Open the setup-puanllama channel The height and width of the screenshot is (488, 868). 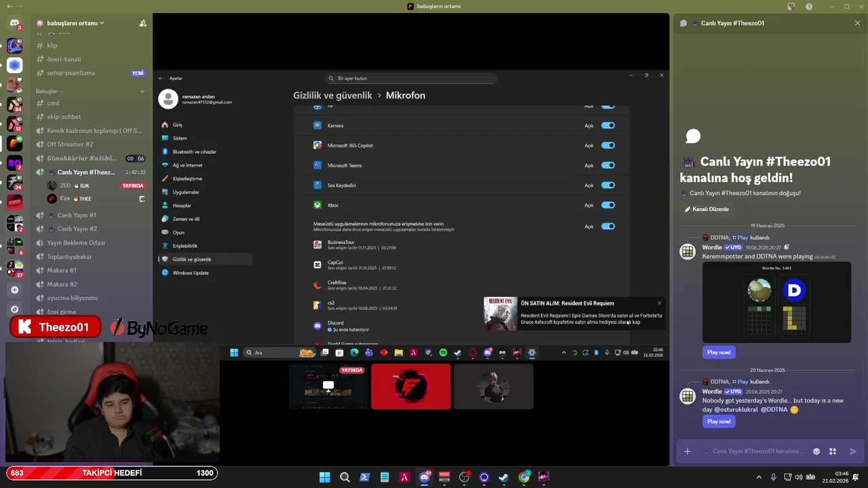pyautogui.click(x=92, y=73)
